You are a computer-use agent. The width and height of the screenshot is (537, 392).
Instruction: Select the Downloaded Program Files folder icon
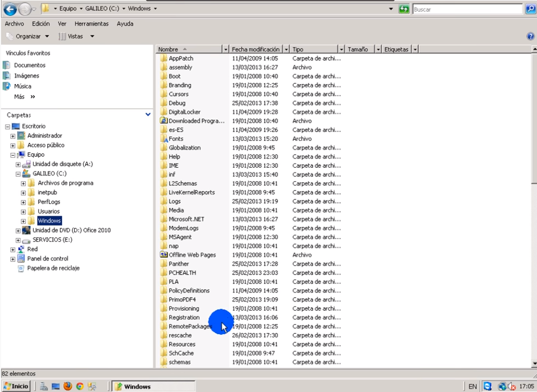pyautogui.click(x=164, y=121)
